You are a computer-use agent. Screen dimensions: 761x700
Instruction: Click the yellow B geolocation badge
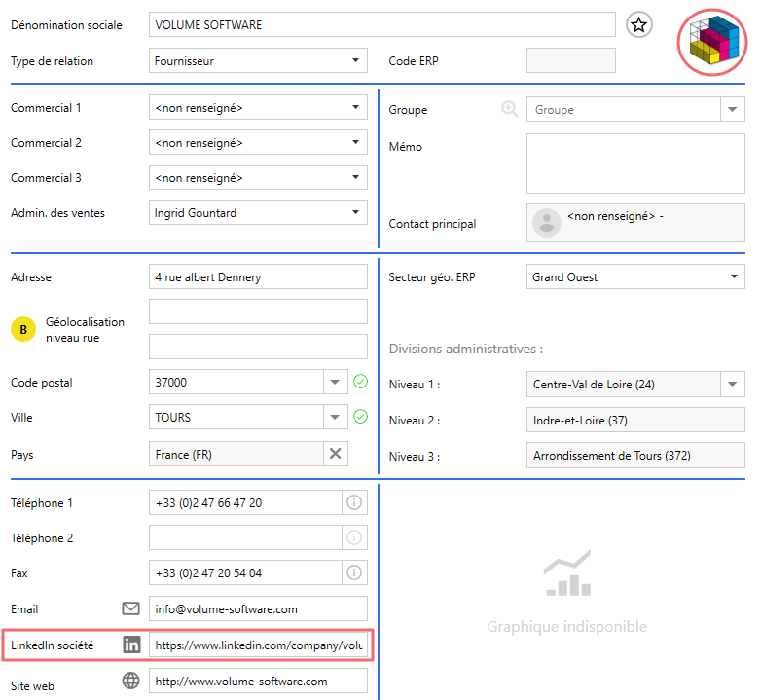(23, 329)
